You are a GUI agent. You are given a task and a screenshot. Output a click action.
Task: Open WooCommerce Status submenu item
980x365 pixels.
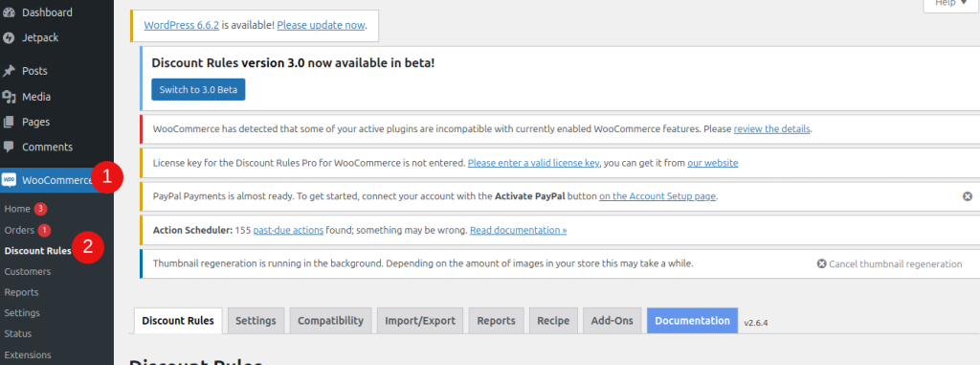18,333
